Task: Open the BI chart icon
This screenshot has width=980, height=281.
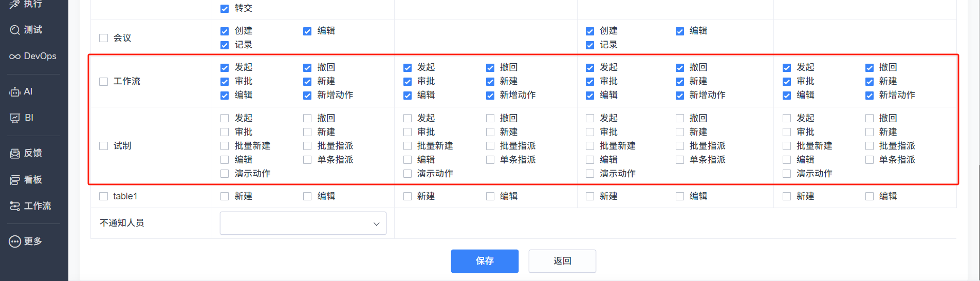Action: (15, 118)
